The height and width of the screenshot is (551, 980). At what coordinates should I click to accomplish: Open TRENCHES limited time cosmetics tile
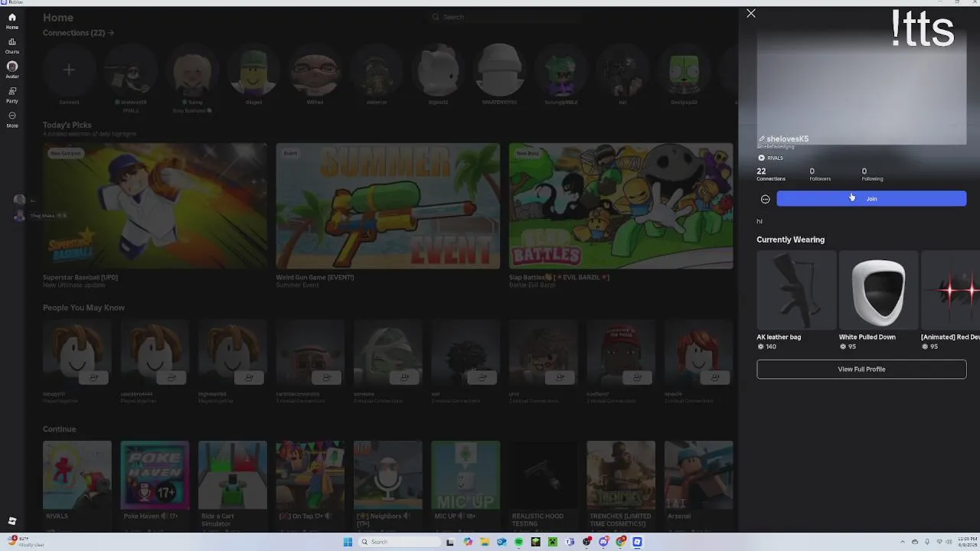tap(621, 474)
